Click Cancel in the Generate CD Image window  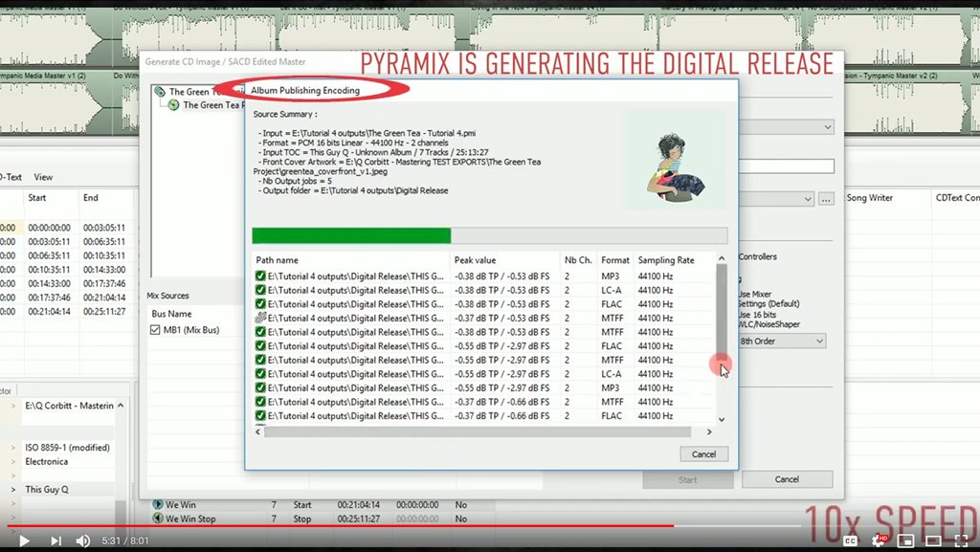[787, 479]
